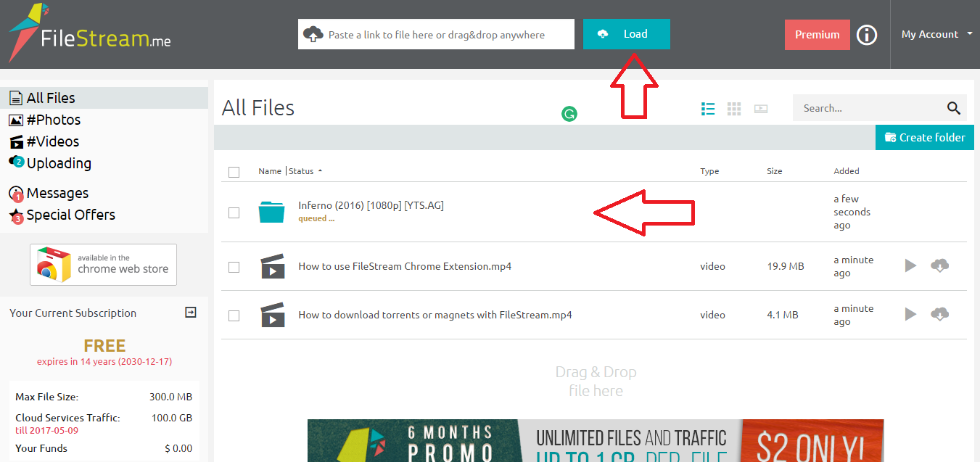Check the torrents or magnets video checkbox

tap(234, 315)
